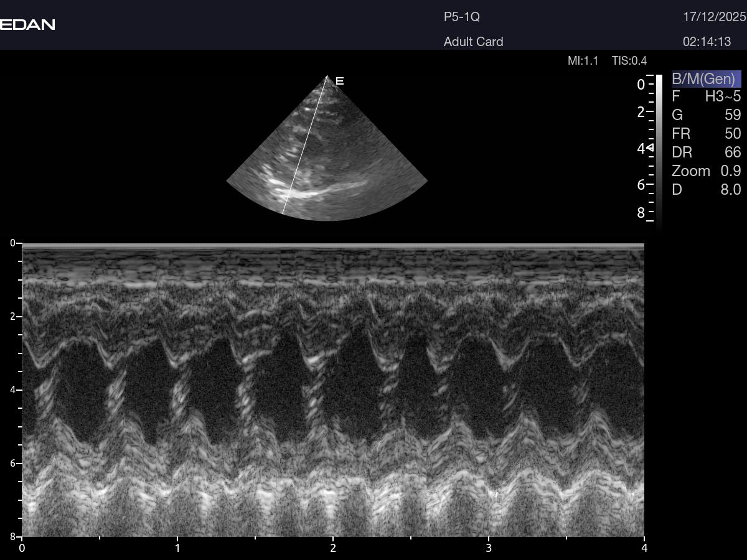Click the 2-second mark on time axis
The height and width of the screenshot is (560, 747).
pyautogui.click(x=333, y=548)
